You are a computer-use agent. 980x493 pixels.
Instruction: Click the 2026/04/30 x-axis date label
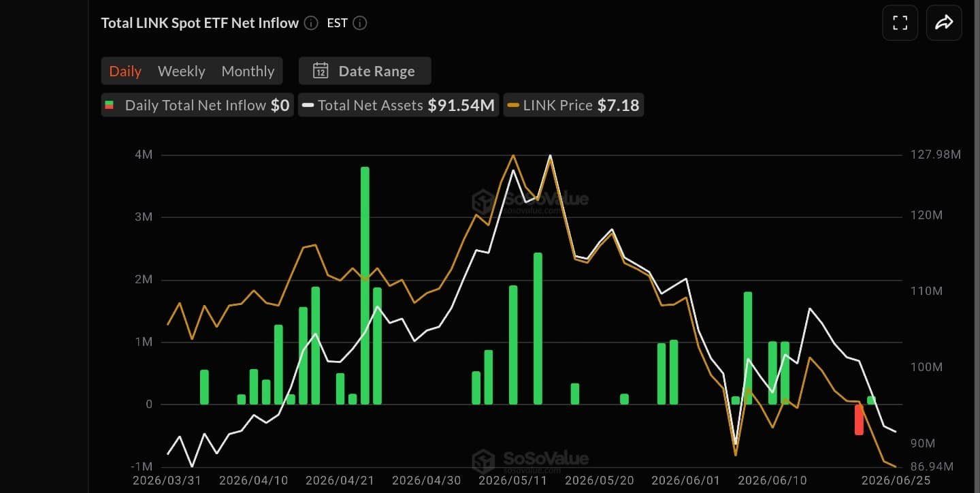427,480
